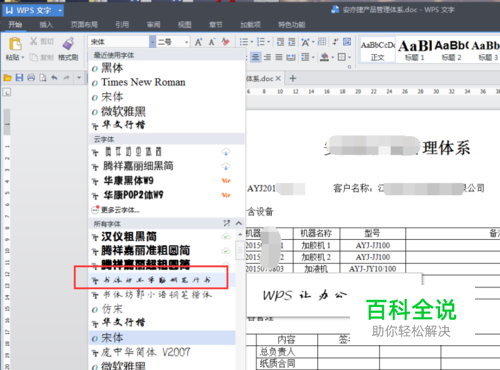Click the line spacing icon
Viewport: 500px width, 370px height.
tap(305, 57)
